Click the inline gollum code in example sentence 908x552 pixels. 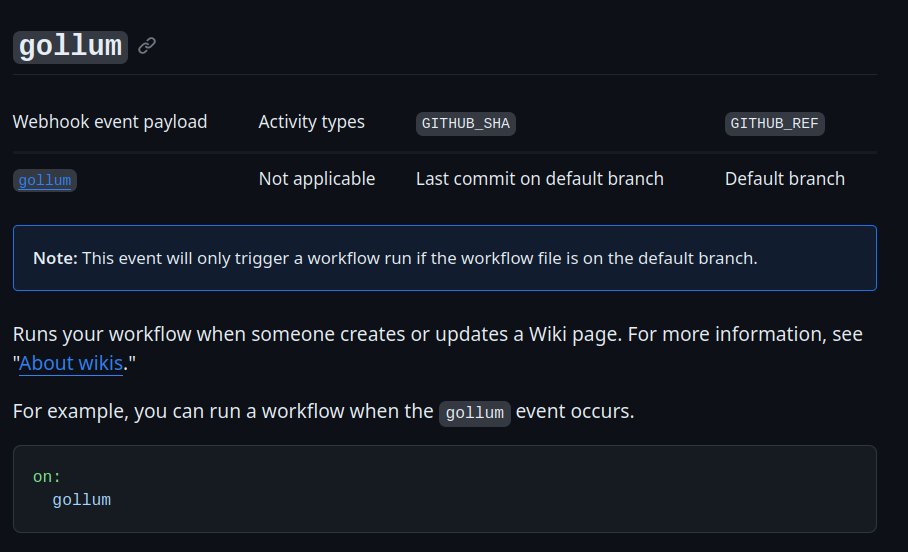point(474,413)
